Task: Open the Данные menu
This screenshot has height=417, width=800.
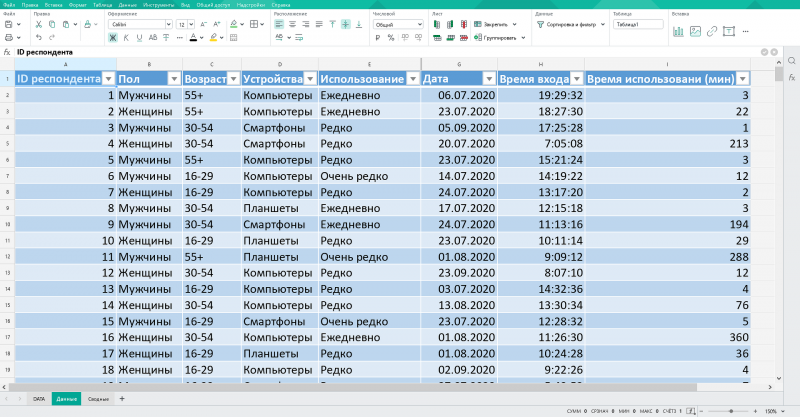Action: click(127, 5)
